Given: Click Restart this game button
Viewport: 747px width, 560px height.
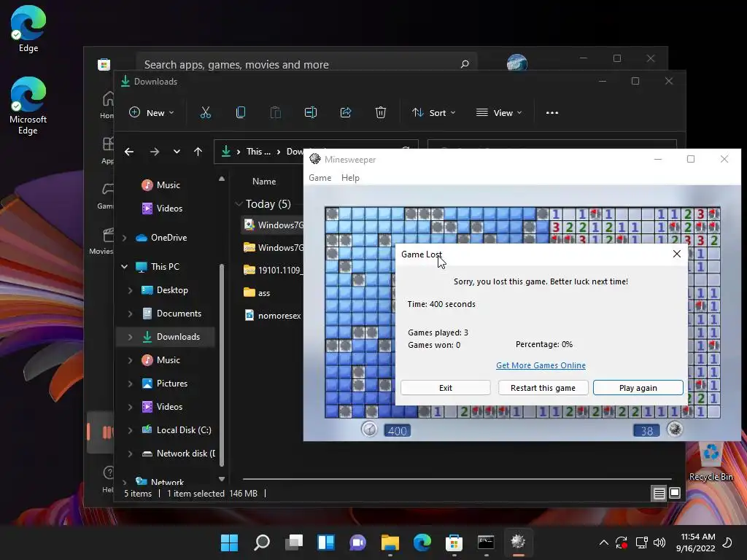Looking at the screenshot, I should tap(543, 388).
